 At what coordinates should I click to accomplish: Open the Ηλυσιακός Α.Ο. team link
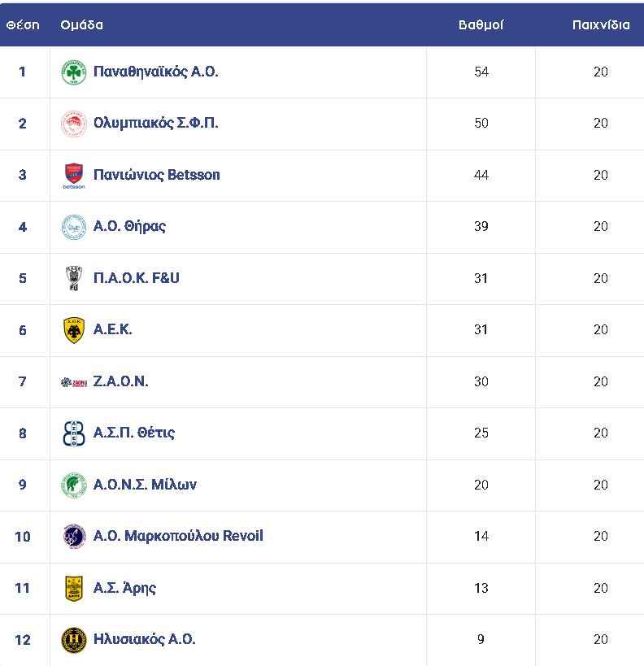(144, 639)
